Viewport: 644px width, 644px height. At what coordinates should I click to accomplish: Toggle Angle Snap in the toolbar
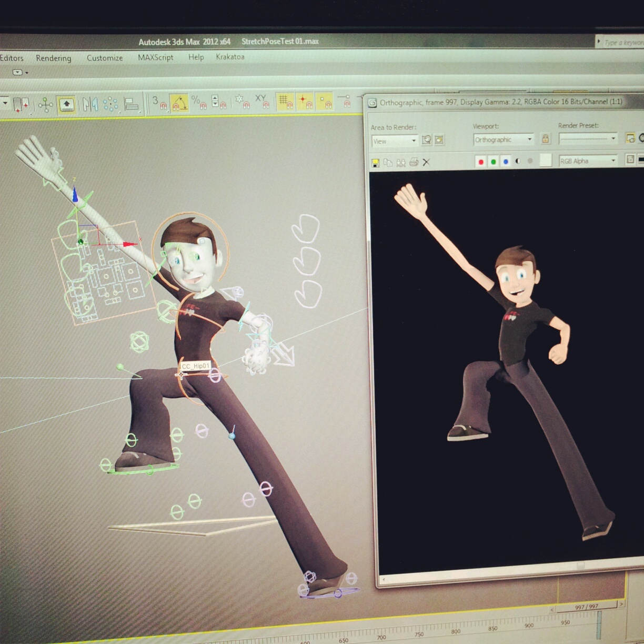pyautogui.click(x=179, y=103)
